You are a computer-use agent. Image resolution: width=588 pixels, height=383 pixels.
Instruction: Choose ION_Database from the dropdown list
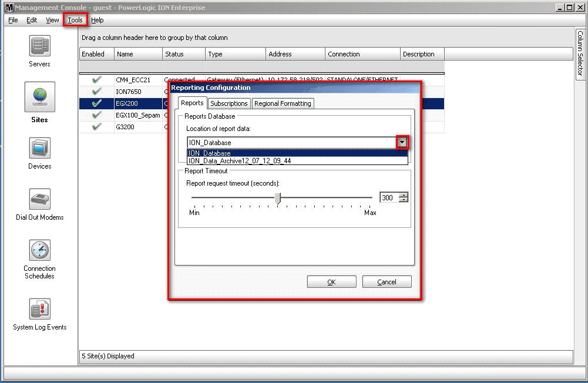pyautogui.click(x=297, y=153)
